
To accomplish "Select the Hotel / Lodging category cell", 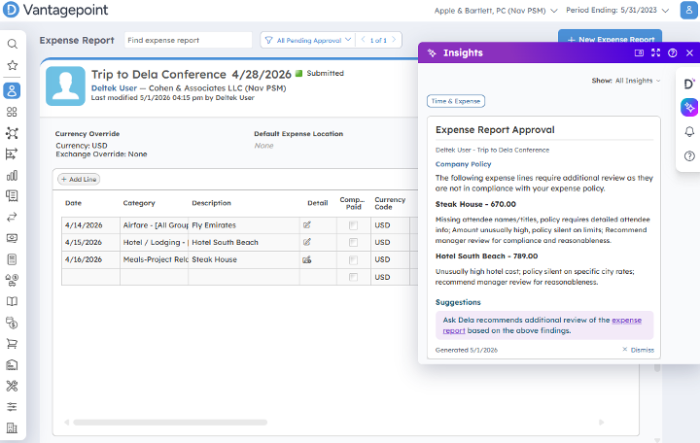I will coord(154,242).
